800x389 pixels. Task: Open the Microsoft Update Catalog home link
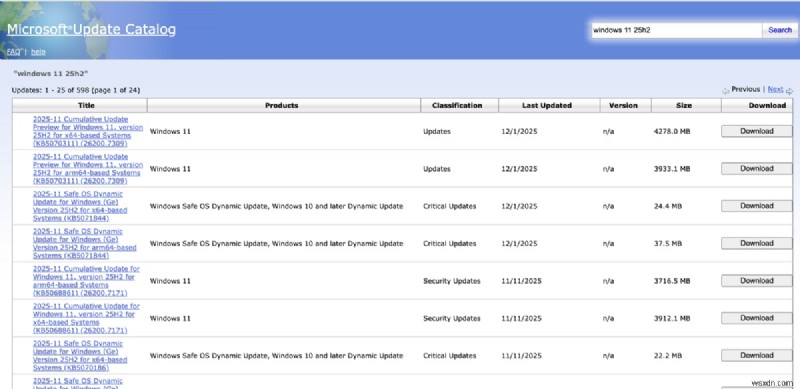(91, 30)
